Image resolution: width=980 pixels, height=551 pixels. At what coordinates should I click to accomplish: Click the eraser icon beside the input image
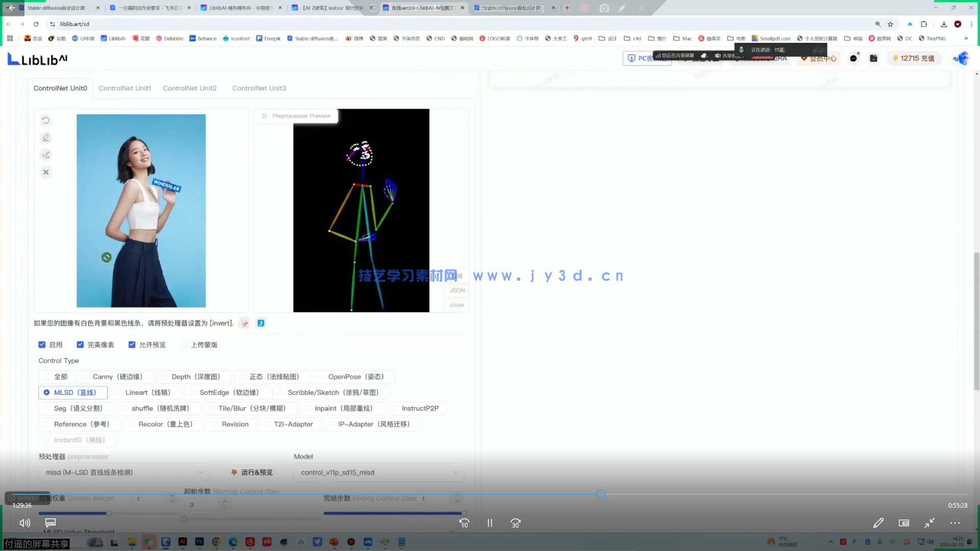tap(45, 155)
